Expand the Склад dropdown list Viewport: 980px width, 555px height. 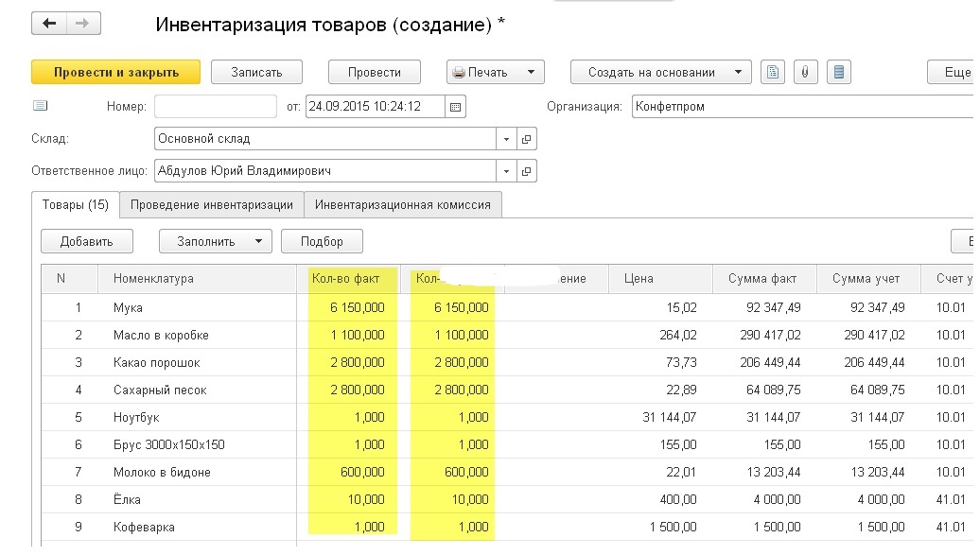(506, 139)
